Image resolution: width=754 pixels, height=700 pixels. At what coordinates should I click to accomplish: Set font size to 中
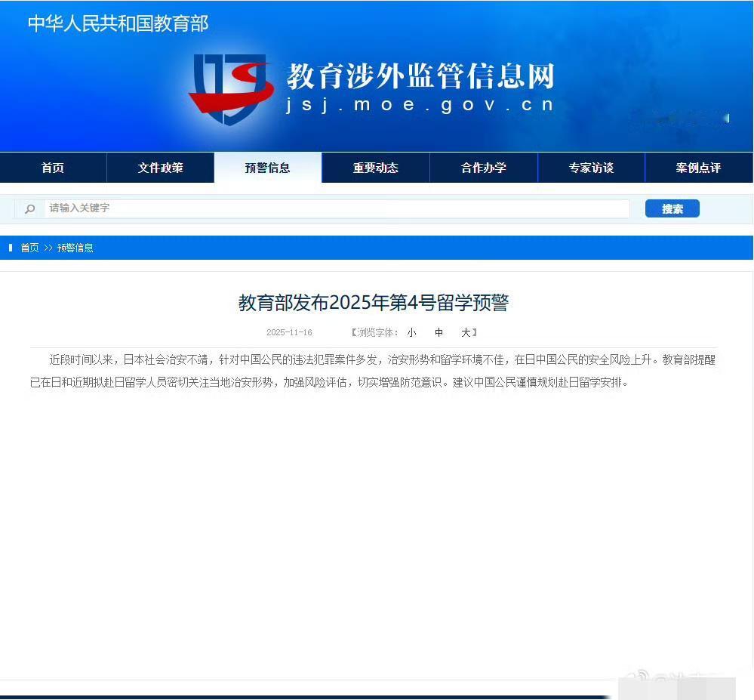pyautogui.click(x=439, y=332)
